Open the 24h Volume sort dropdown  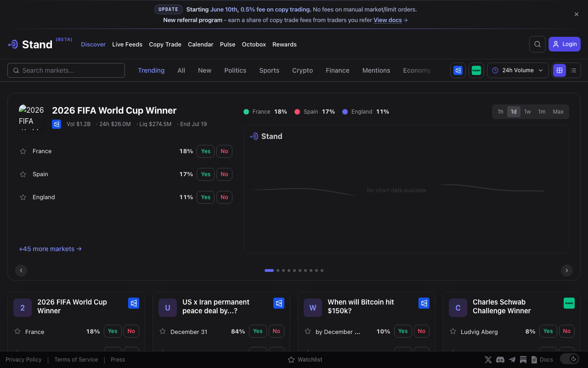pos(518,70)
